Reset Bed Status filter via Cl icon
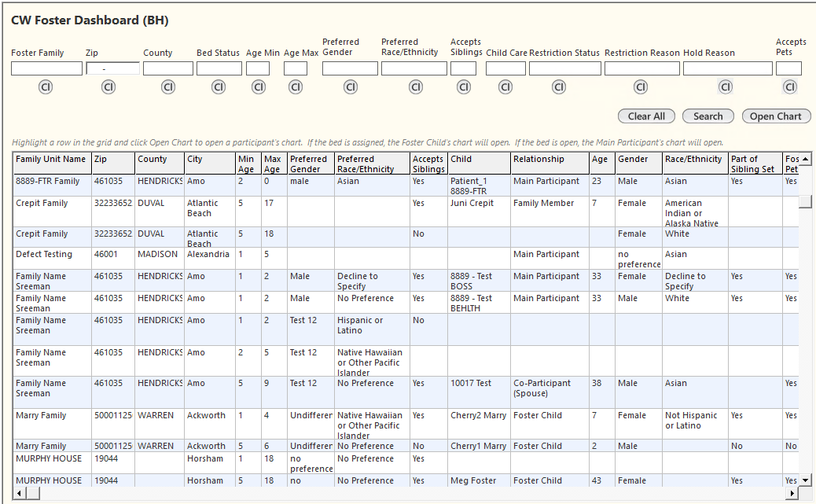816x504 pixels. (219, 87)
